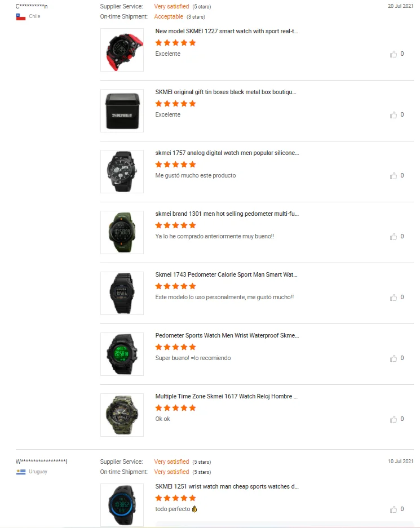Click the Uruguay flag icon
The height and width of the screenshot is (528, 420).
20,472
